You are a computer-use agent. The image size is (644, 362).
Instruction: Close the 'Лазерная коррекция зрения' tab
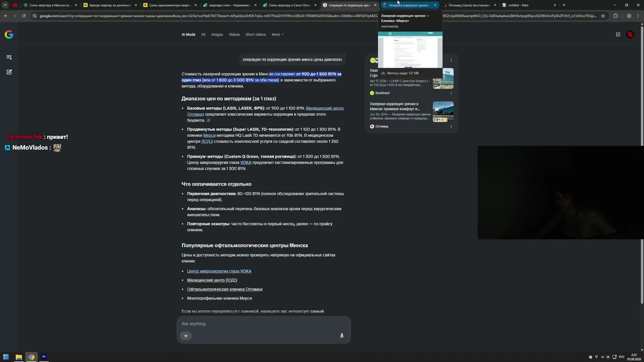tap(435, 5)
